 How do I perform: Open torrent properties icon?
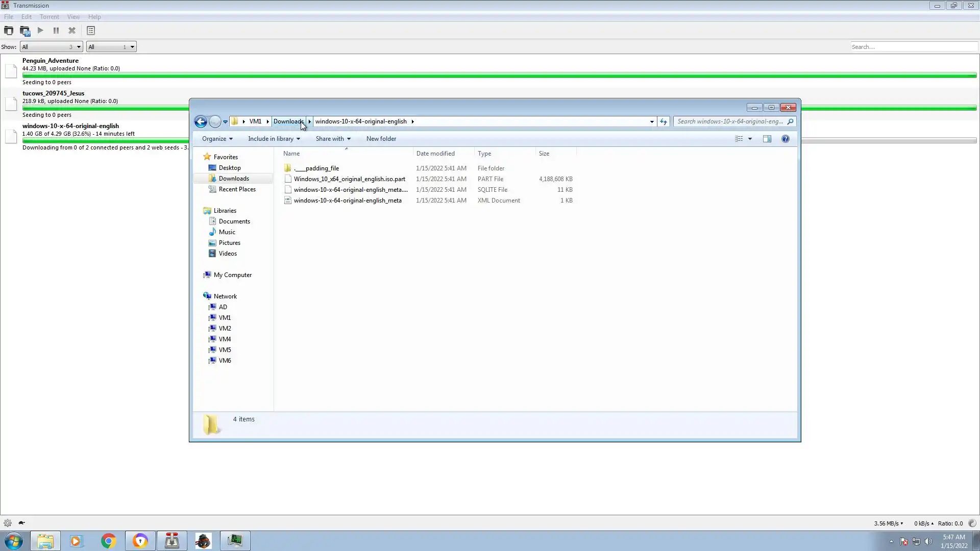(91, 31)
